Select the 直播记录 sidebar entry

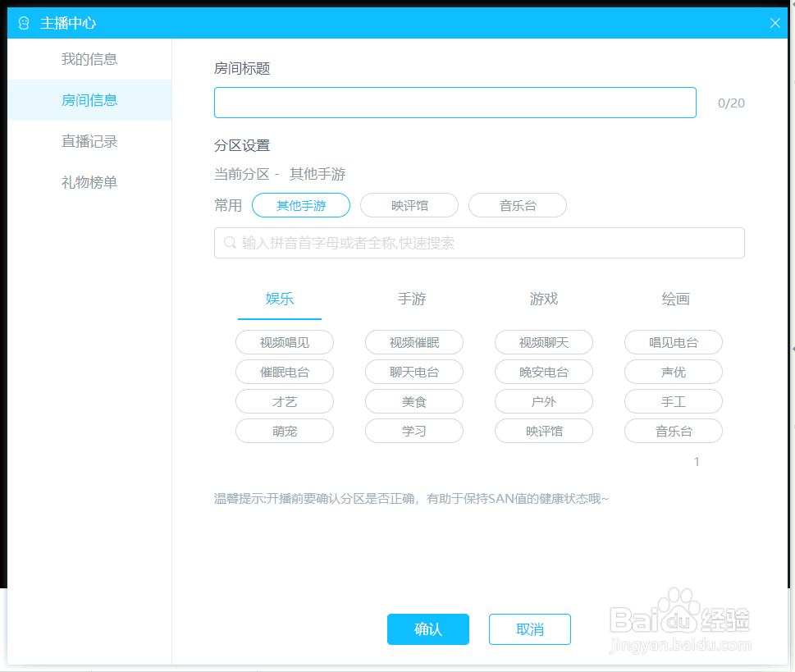tap(89, 140)
